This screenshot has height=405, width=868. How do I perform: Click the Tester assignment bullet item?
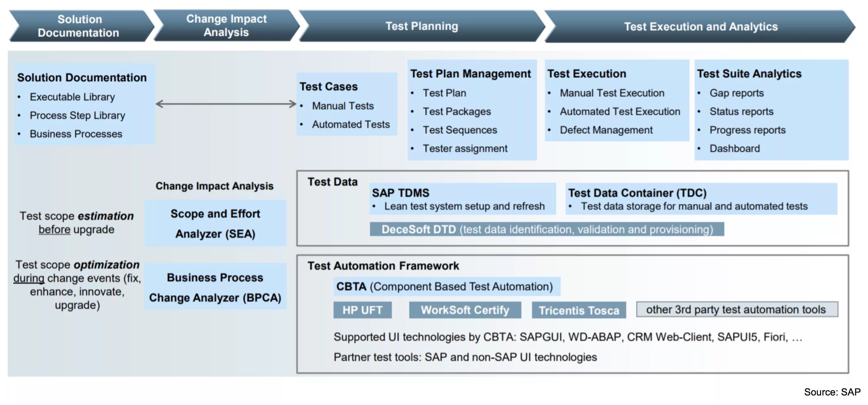(x=465, y=148)
